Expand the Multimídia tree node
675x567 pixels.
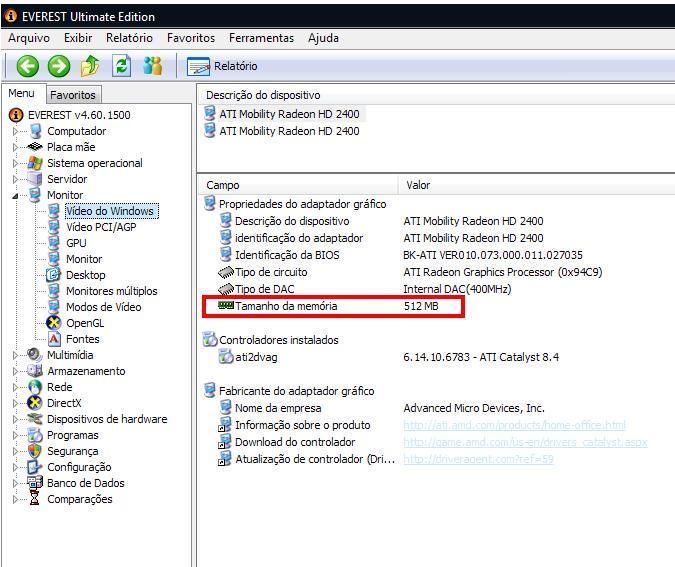pos(15,355)
